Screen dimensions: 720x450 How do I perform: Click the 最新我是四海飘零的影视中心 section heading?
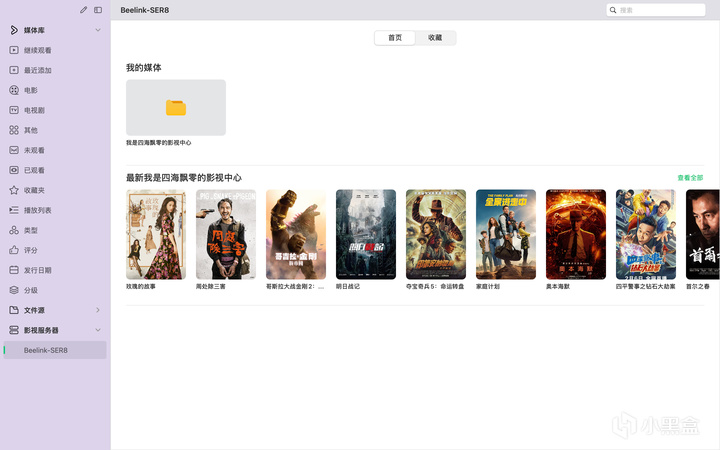[184, 178]
